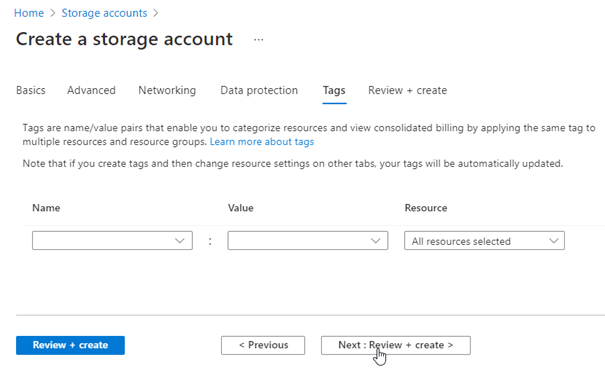Image resolution: width=605 pixels, height=376 pixels.
Task: Click the blue Review + create button
Action: tap(70, 345)
